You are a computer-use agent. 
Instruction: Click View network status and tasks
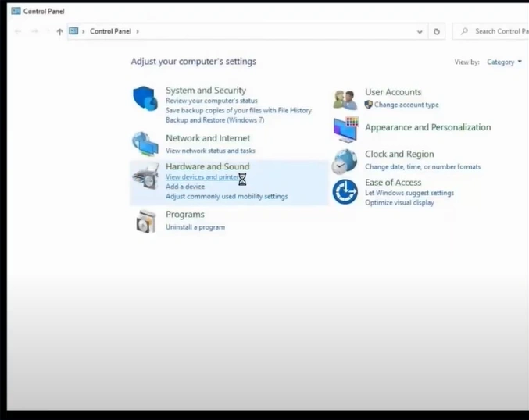pyautogui.click(x=210, y=151)
